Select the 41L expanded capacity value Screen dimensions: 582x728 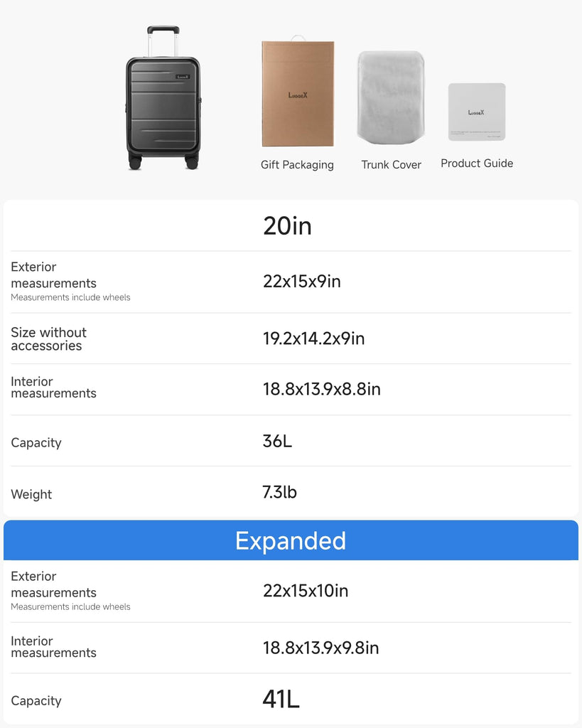281,700
